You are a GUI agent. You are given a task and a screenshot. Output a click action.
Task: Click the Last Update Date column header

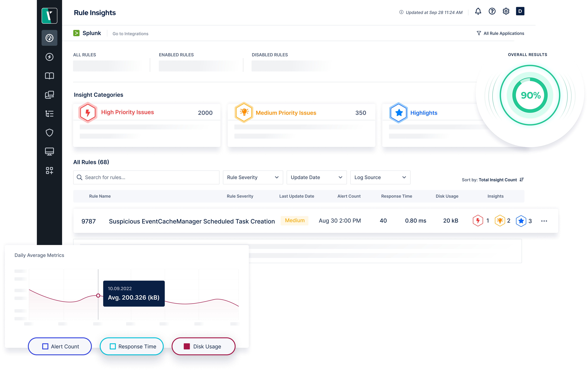(296, 196)
